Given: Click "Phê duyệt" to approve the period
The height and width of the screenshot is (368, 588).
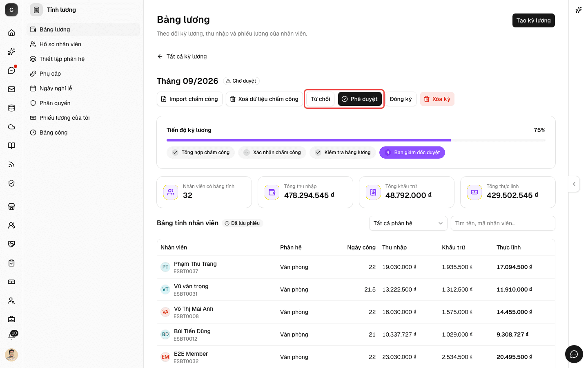Looking at the screenshot, I should coord(360,99).
